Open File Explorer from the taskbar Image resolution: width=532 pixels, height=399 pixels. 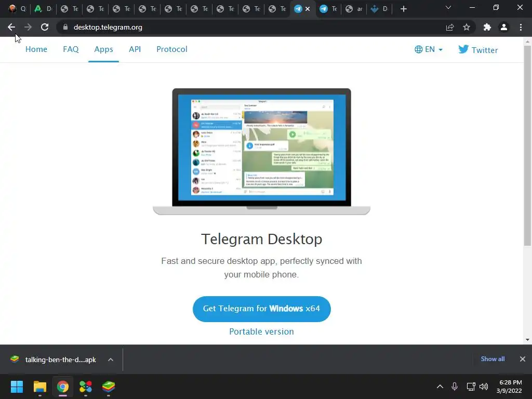39,387
